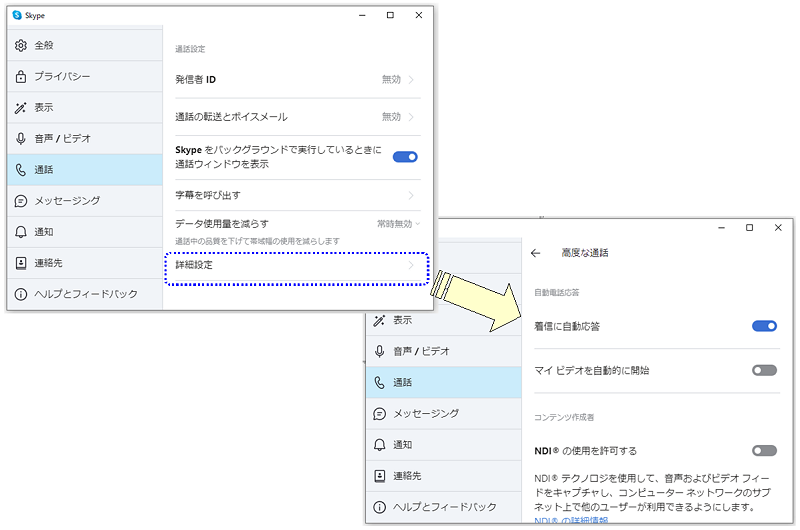Click the lock icon beside プライバシー in first window
This screenshot has width=800, height=530.
20,77
